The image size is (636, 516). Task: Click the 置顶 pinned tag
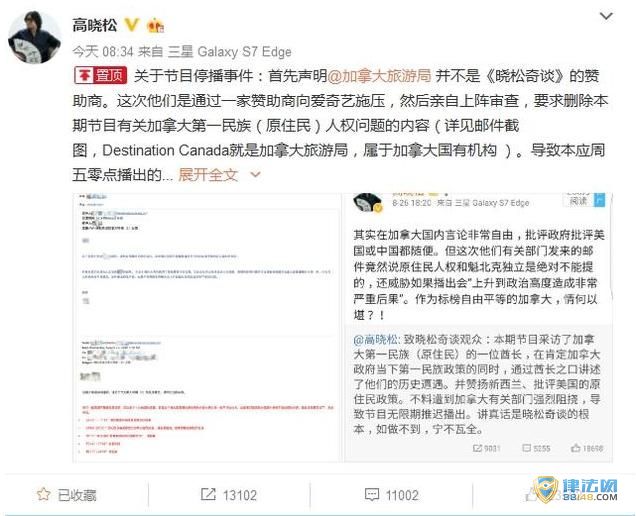pyautogui.click(x=101, y=75)
